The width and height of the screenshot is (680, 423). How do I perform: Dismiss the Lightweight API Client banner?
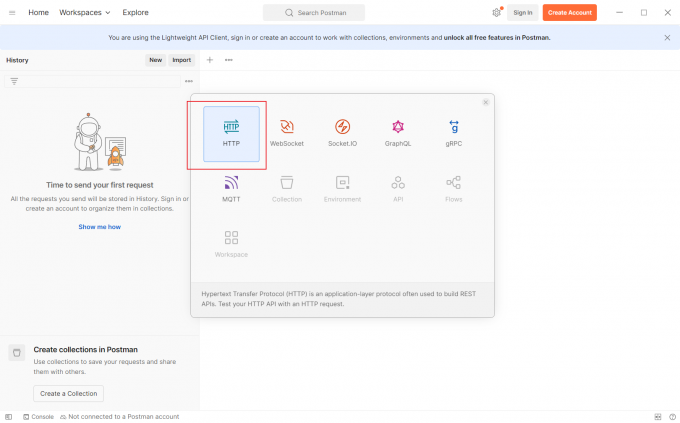667,38
